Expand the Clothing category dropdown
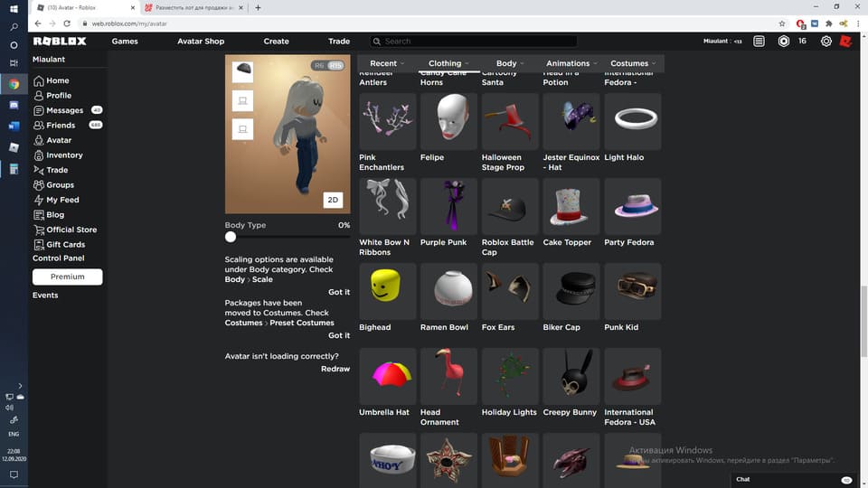 point(449,64)
